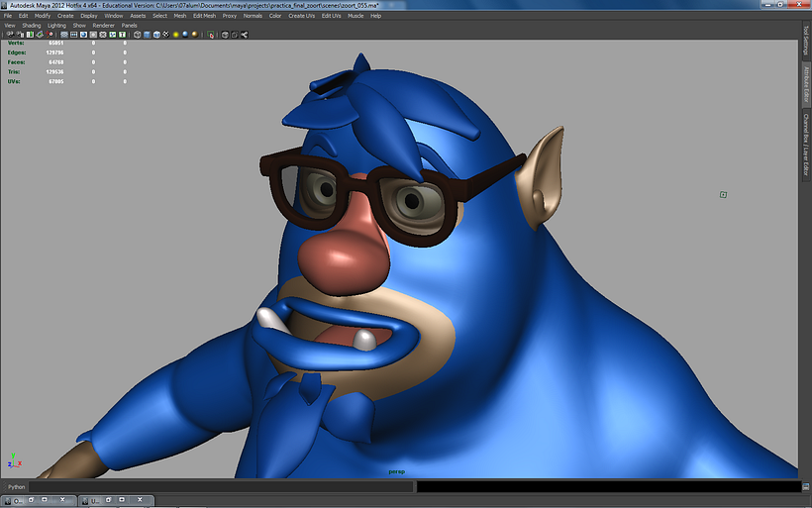Click the camera Bookmarks icon
812x508 pixels.
coord(30,35)
